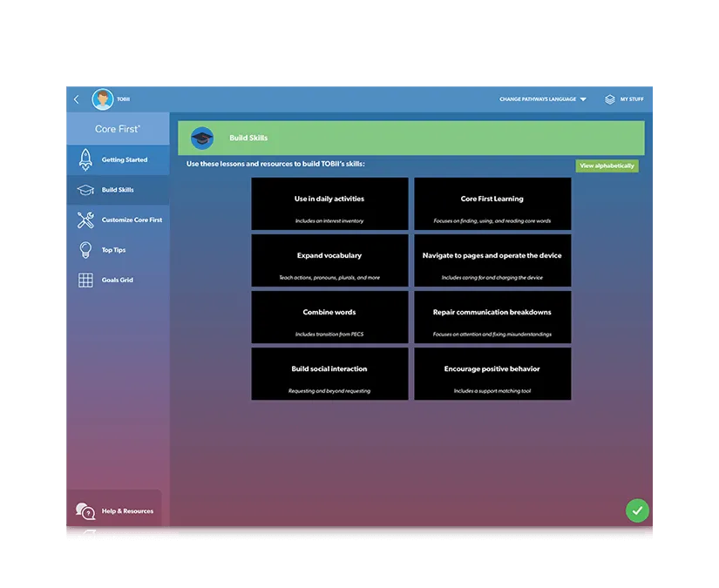Open the Encourage positive behavior tile
The image size is (719, 588).
492,374
